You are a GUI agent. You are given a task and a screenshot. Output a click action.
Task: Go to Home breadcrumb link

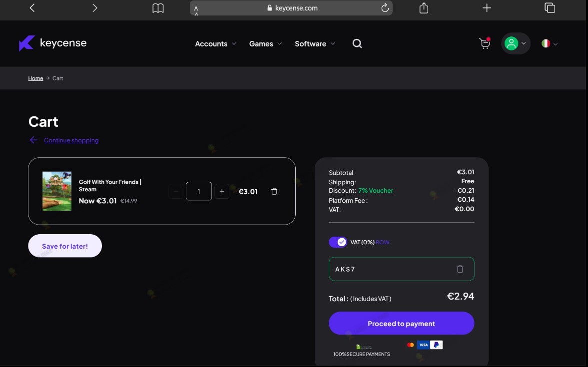(x=35, y=78)
